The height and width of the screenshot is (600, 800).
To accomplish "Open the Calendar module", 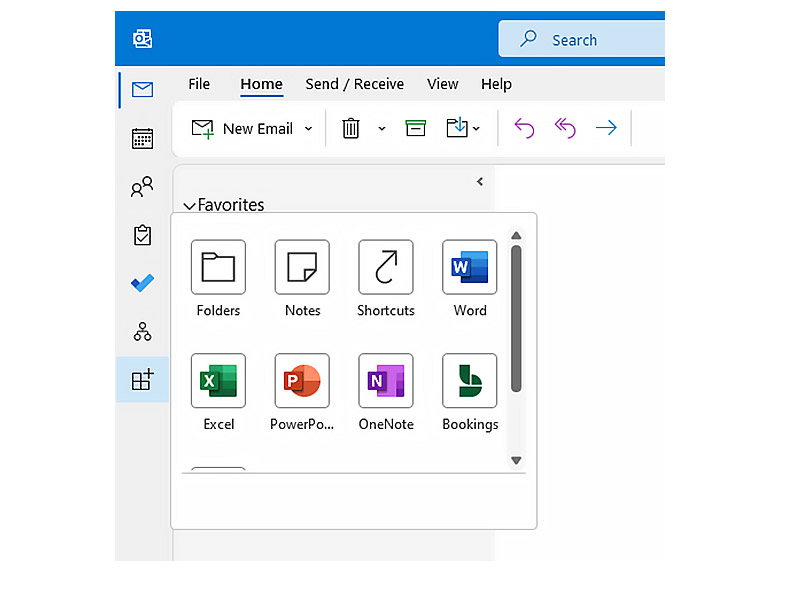I will (x=142, y=138).
